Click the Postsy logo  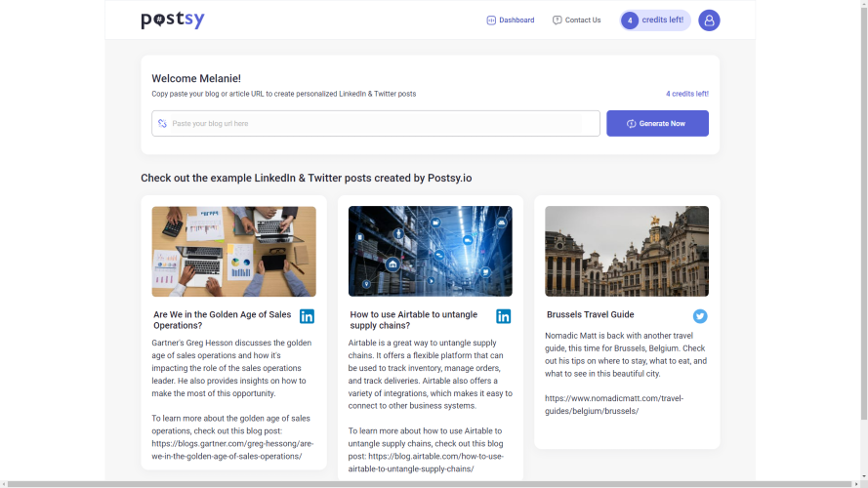click(173, 20)
